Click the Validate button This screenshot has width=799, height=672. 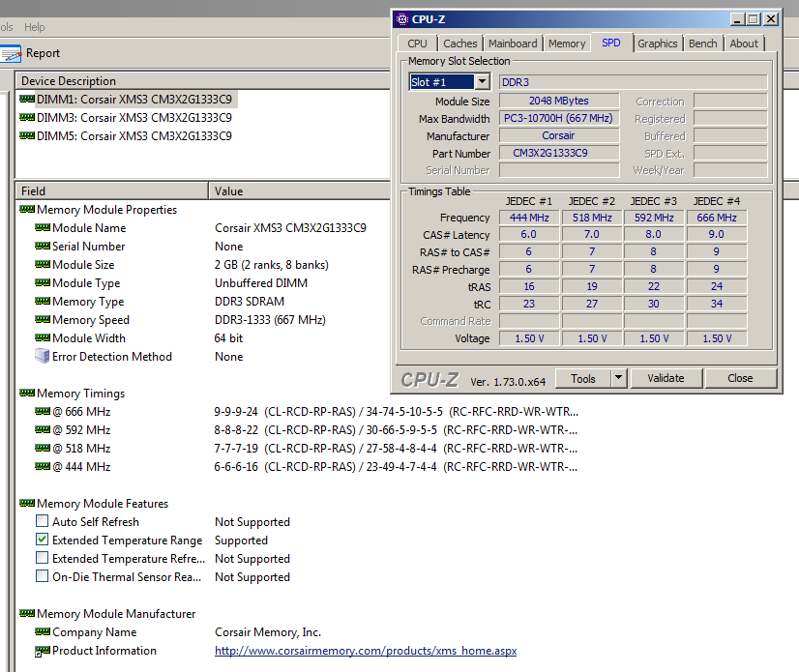(x=666, y=378)
